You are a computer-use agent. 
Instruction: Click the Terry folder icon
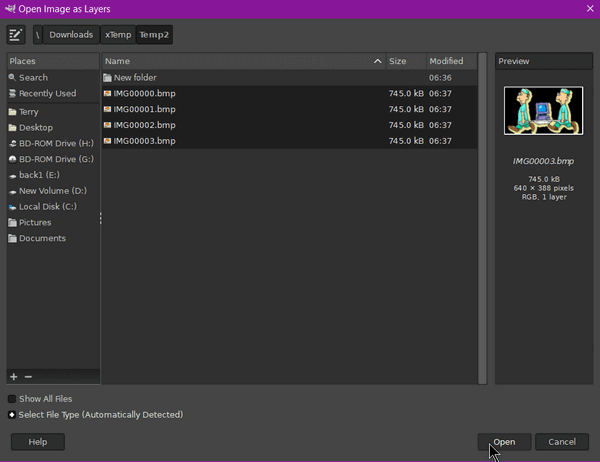coord(12,112)
